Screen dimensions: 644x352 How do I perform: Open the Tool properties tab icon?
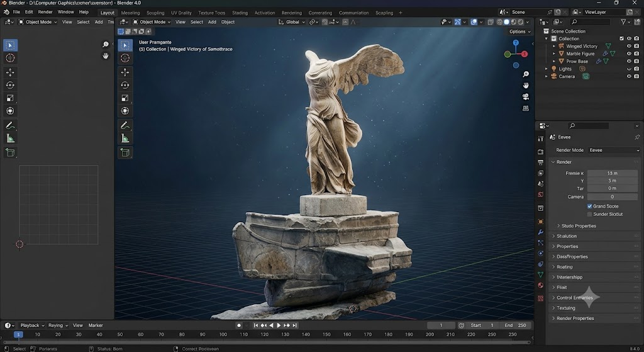540,139
